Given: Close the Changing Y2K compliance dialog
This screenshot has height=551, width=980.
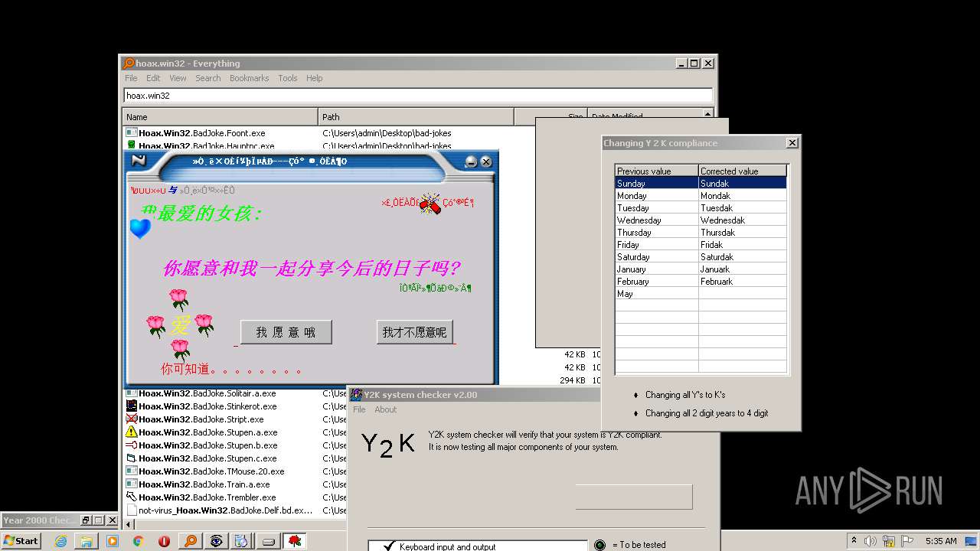Looking at the screenshot, I should pos(792,142).
